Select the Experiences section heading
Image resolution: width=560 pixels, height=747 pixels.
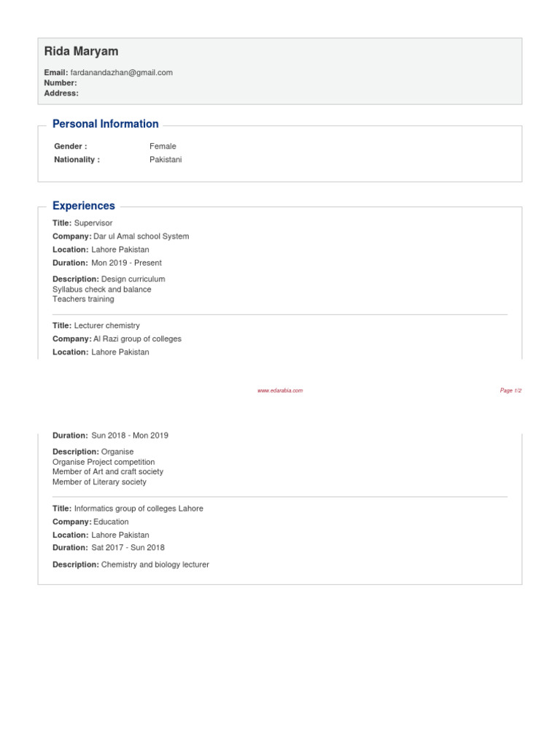(84, 206)
